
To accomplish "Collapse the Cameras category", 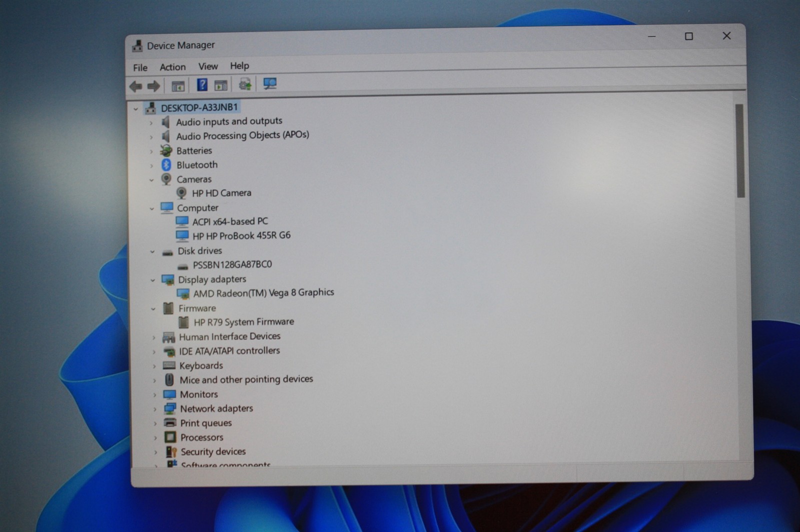I will (x=151, y=180).
